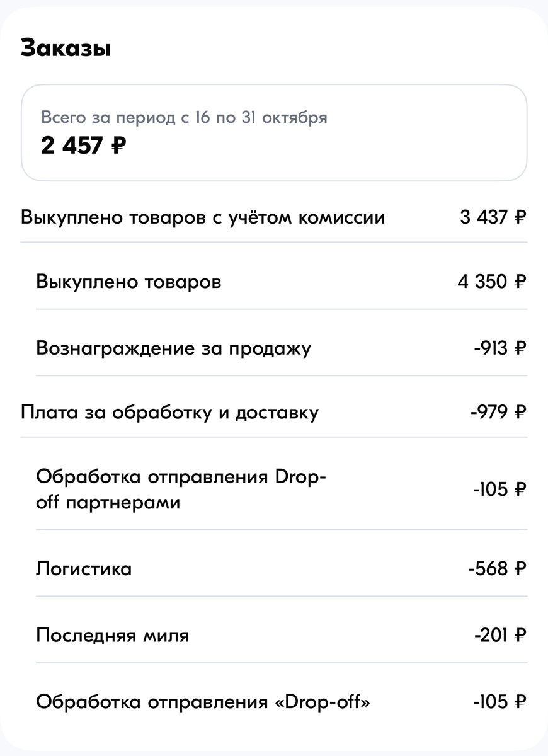
Task: Expand the "Плата за обработку и доставку" section
Action: coord(169,413)
